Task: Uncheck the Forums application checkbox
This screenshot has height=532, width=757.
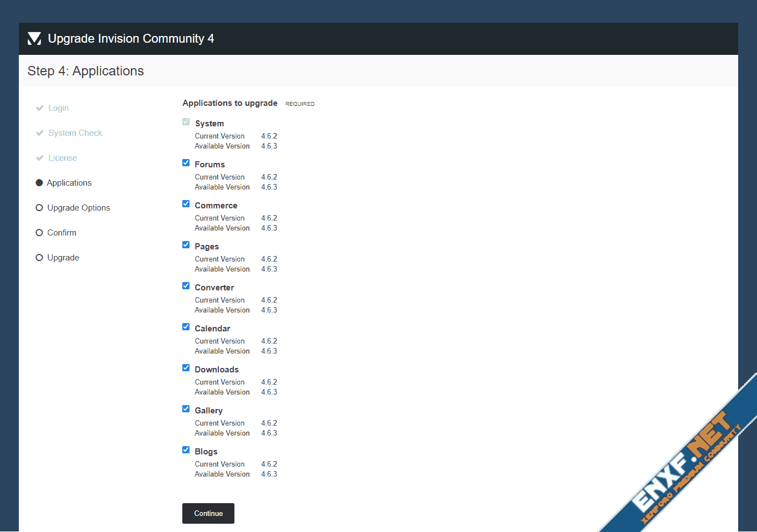Action: [x=186, y=163]
